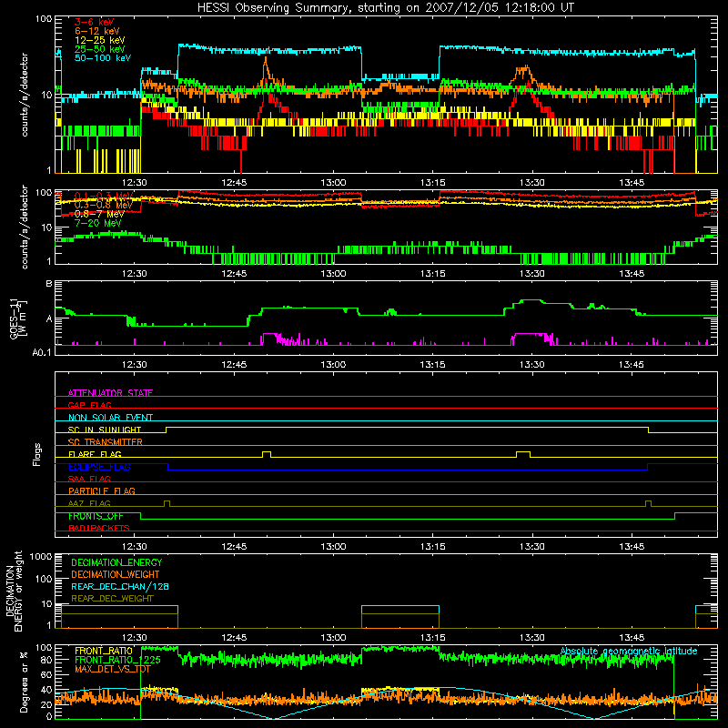Click '13:45' tick label under GOES panel
Viewport: 728px width, 728px height.
632,365
